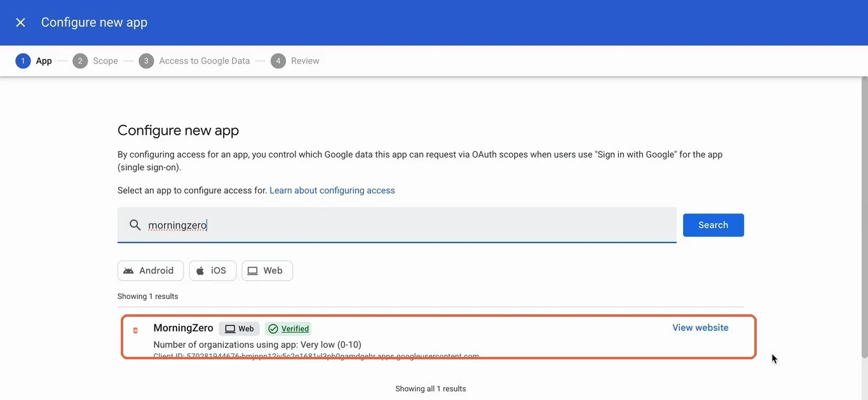Click the Web tag on MorningZero result
Viewport: 868px width, 400px height.
pos(239,329)
